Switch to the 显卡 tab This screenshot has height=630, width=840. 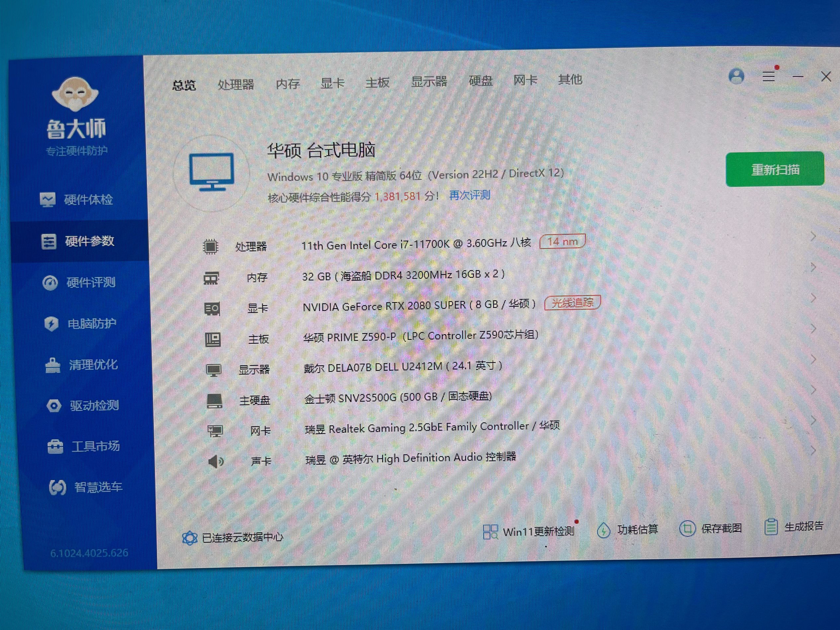(332, 83)
